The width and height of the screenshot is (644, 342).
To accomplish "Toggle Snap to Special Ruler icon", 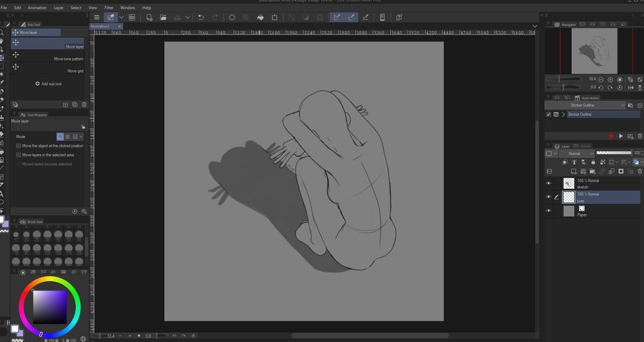I will [351, 17].
